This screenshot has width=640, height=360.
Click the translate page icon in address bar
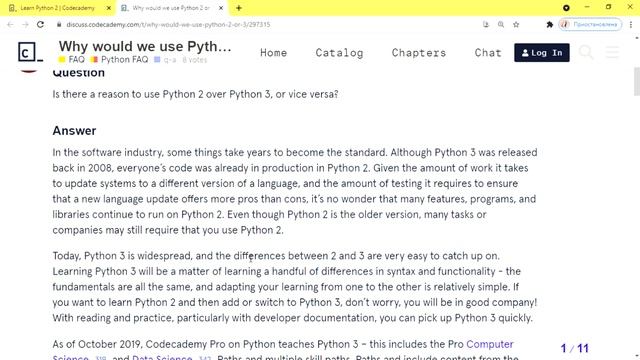click(x=486, y=24)
